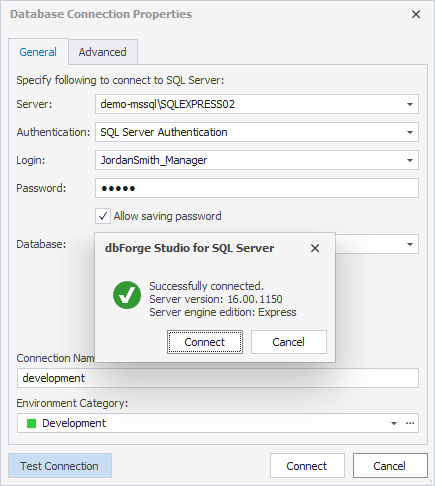Select the General tab
Viewport: 435px width, 486px height.
click(x=38, y=52)
